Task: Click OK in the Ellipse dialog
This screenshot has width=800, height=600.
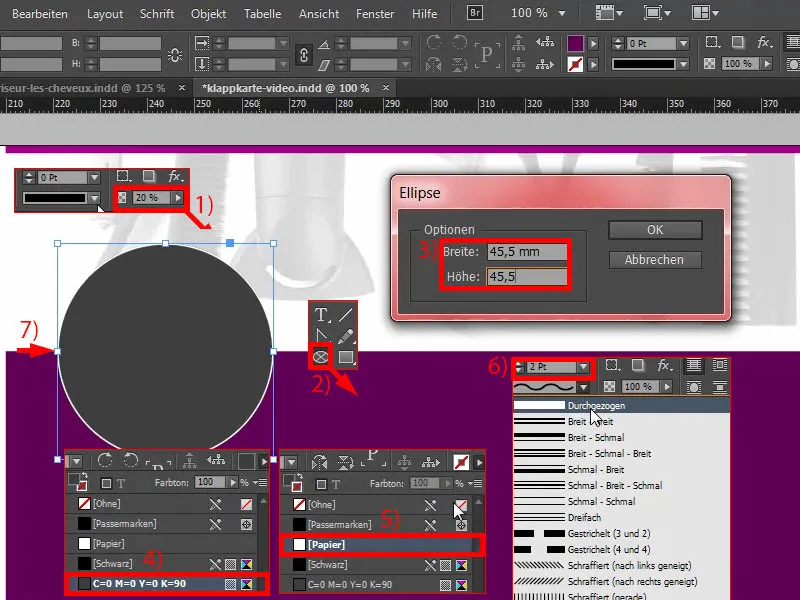Action: [x=655, y=230]
